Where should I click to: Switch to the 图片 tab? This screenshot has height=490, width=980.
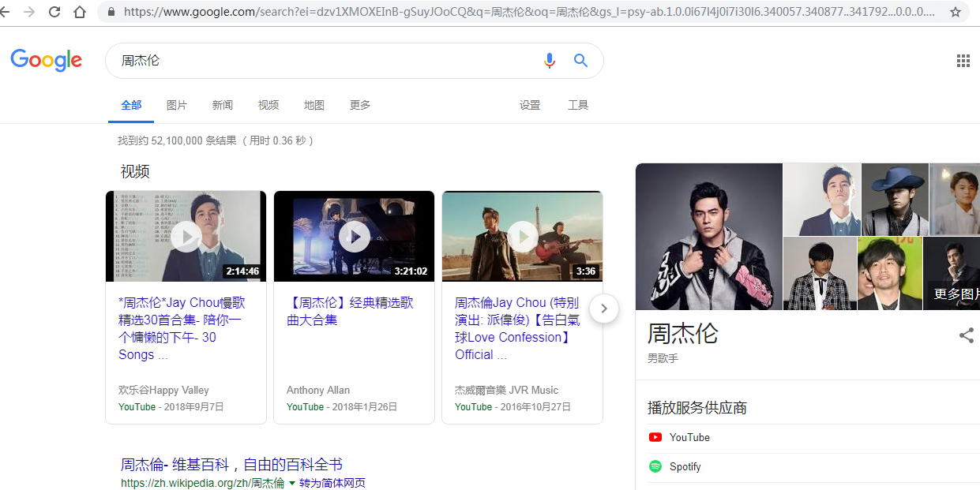click(177, 105)
